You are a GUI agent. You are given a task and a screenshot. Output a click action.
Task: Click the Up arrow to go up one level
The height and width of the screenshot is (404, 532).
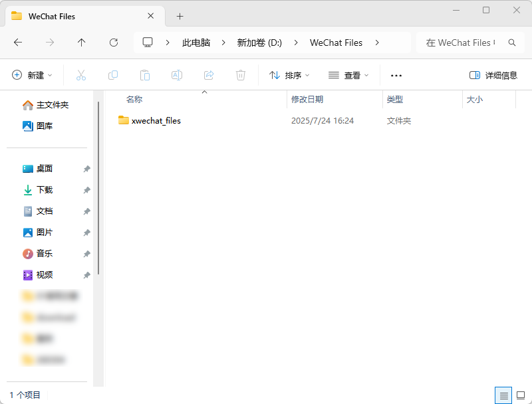(81, 43)
